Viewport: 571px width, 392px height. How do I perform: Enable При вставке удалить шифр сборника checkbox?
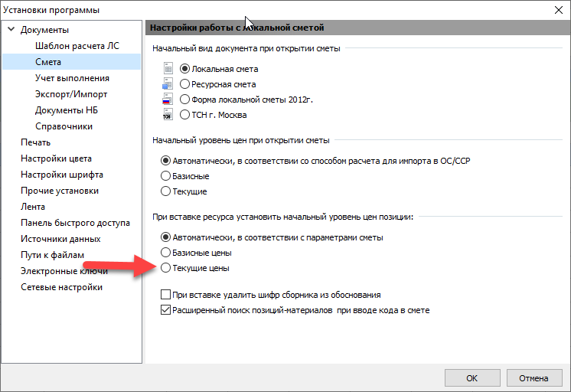165,295
